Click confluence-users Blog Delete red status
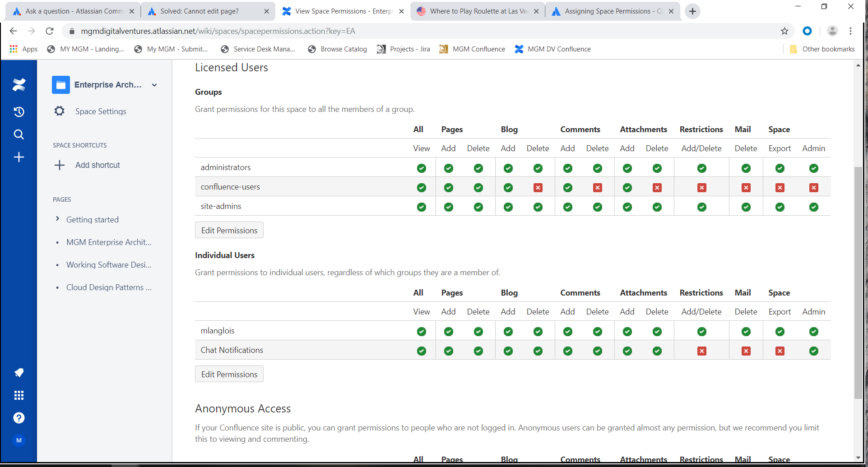The height and width of the screenshot is (467, 868). [538, 188]
